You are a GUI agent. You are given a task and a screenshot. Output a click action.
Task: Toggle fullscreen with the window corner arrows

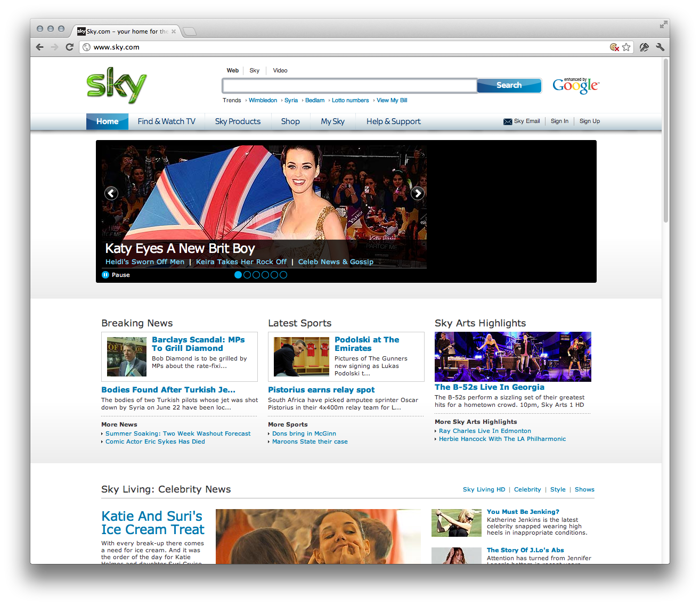click(663, 24)
